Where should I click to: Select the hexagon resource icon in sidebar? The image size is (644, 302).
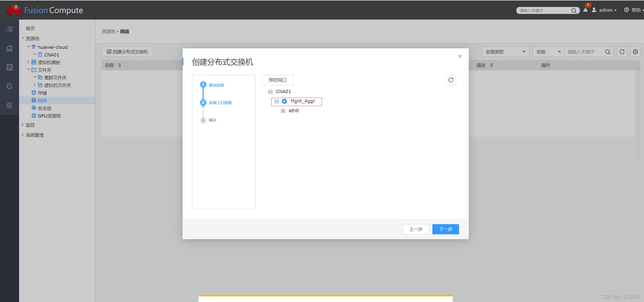(x=9, y=86)
